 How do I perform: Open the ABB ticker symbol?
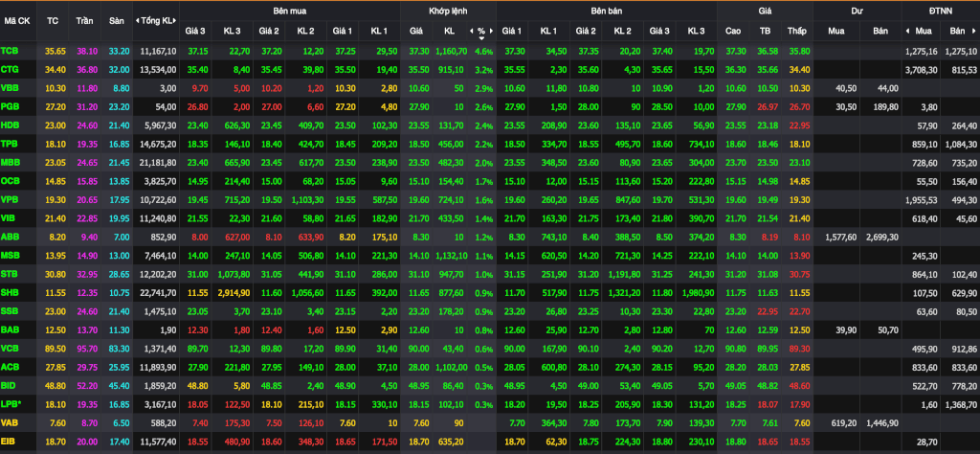tap(10, 236)
